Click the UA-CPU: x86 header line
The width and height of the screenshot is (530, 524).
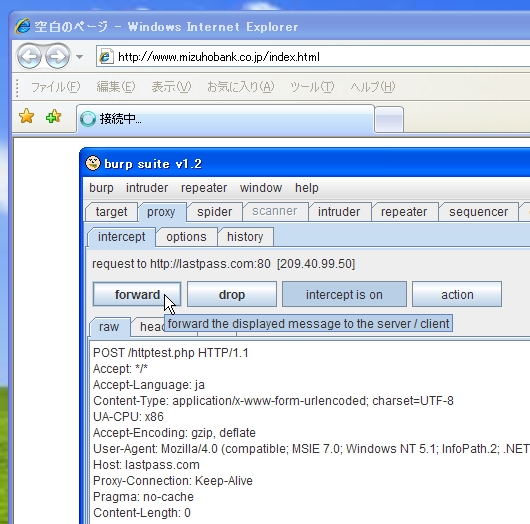coord(128,417)
